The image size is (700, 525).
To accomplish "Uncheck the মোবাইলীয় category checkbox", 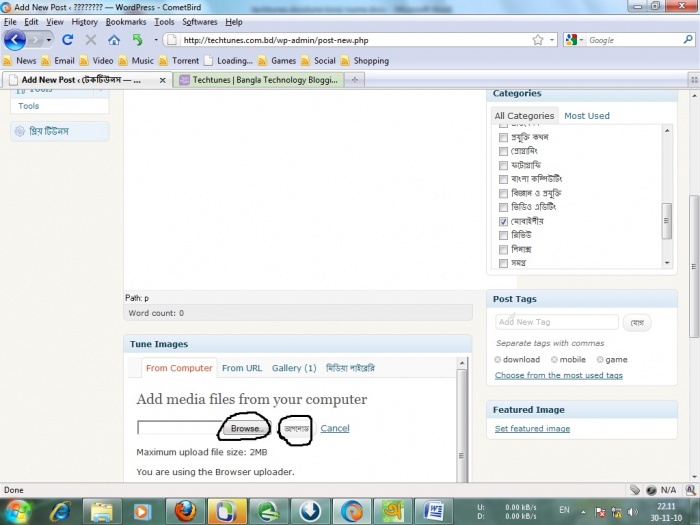I will pyautogui.click(x=503, y=221).
